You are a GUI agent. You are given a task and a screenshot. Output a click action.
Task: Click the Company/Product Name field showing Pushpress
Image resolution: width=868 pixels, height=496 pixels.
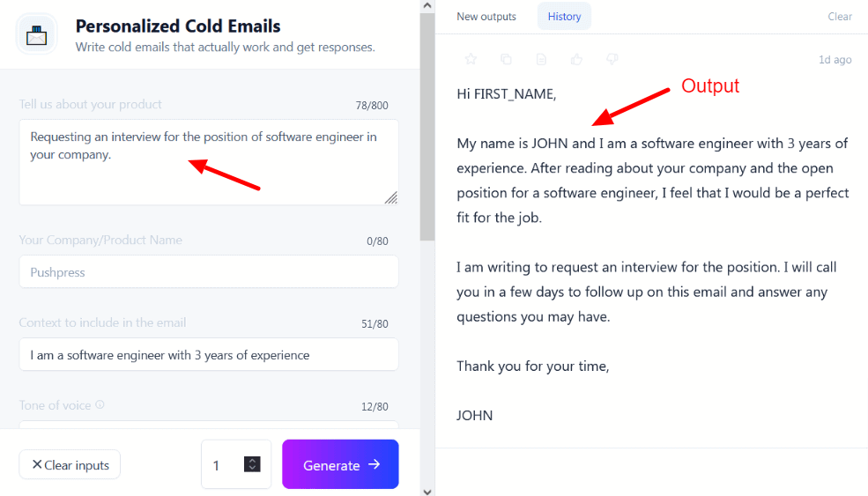coord(208,272)
